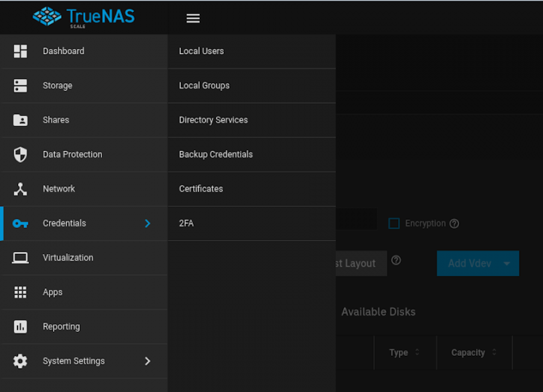Open Storage from the sidebar icon

19,85
